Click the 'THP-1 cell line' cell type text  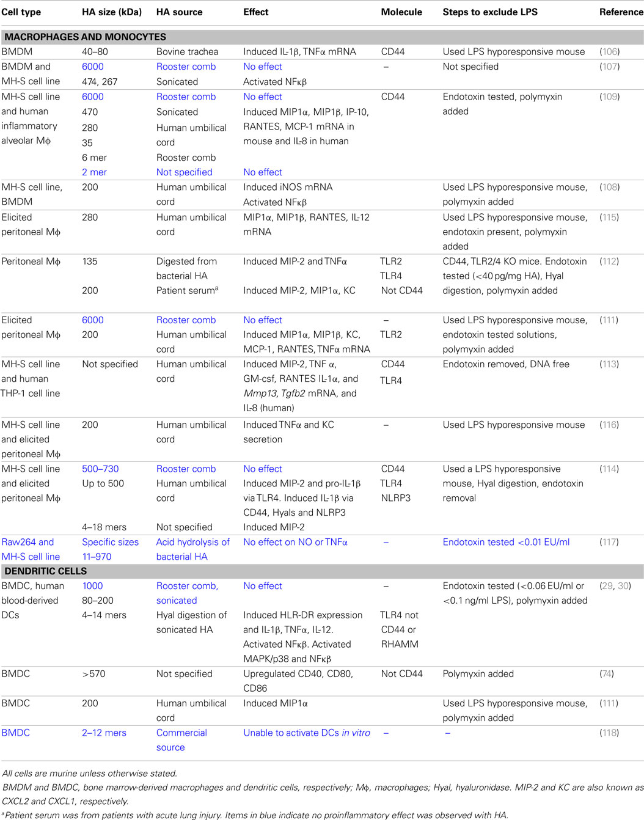tap(31, 393)
